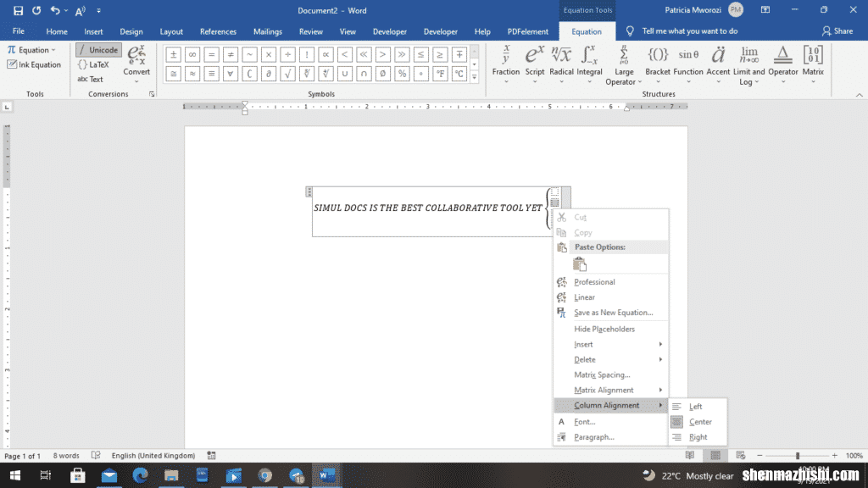Open the Matrix Alignment submenu
The image size is (868, 488).
tap(610, 390)
